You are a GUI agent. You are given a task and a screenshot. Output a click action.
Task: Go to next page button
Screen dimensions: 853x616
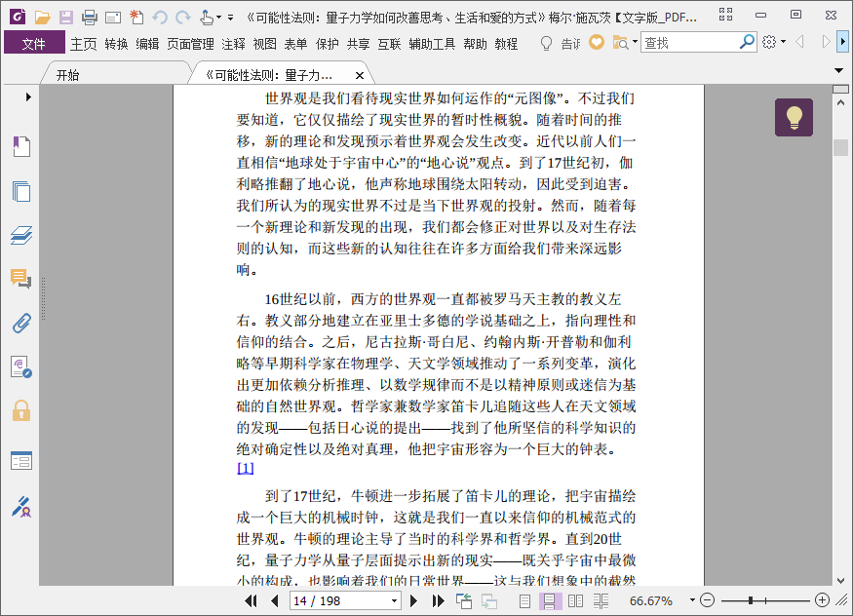[x=413, y=600]
